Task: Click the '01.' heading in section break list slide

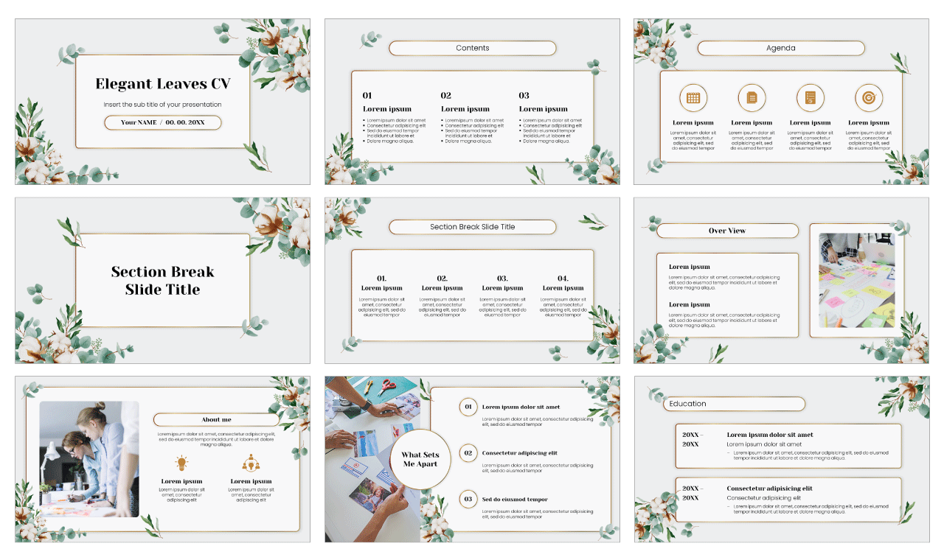Action: pyautogui.click(x=382, y=279)
